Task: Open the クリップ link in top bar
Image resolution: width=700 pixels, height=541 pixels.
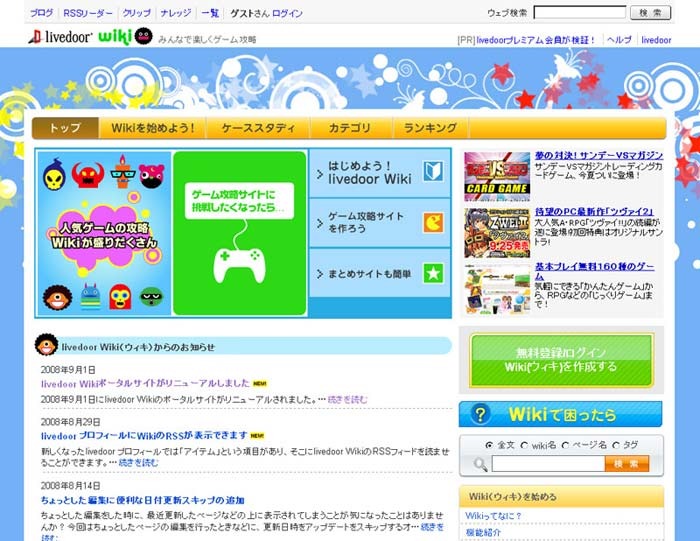Action: (137, 13)
